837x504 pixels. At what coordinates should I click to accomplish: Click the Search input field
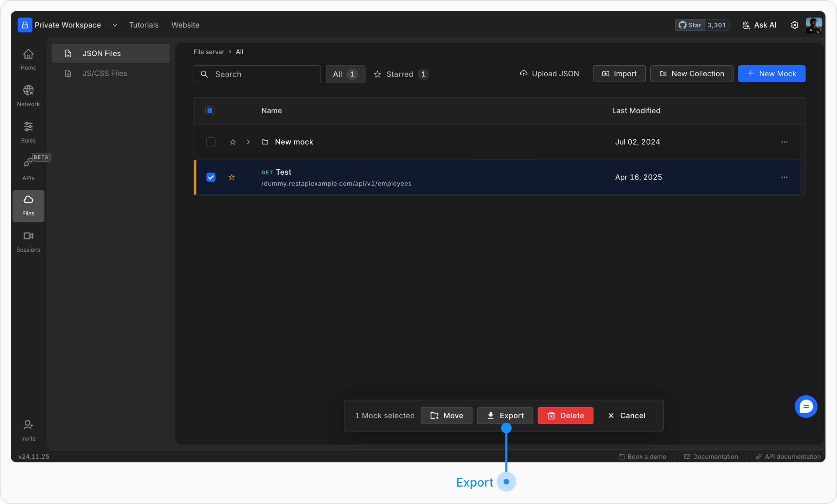click(x=257, y=74)
